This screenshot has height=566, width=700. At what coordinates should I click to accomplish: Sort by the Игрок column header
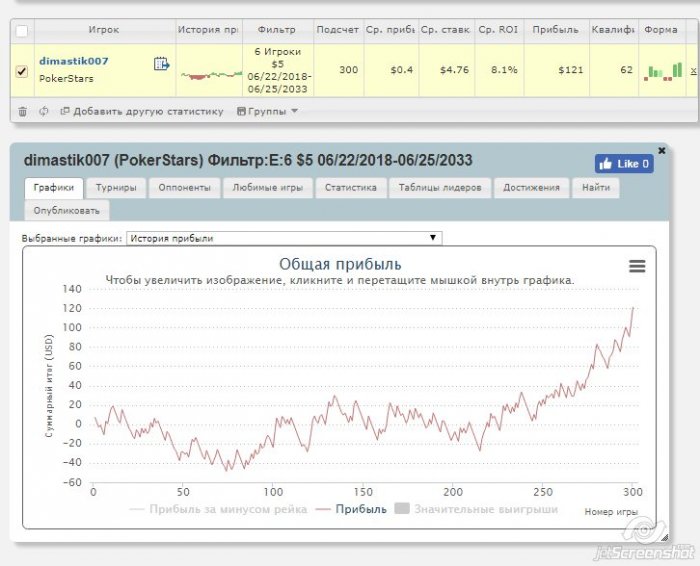[x=104, y=30]
